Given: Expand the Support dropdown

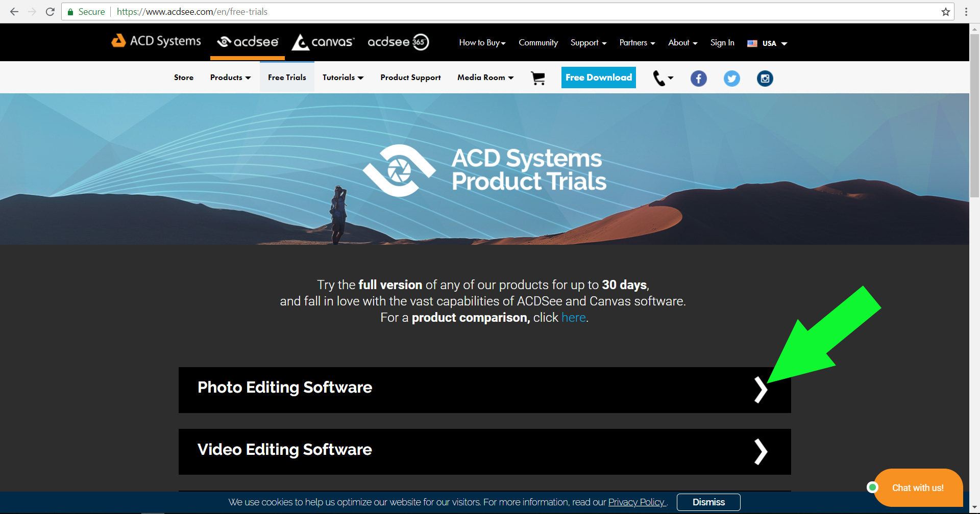Looking at the screenshot, I should [x=589, y=43].
